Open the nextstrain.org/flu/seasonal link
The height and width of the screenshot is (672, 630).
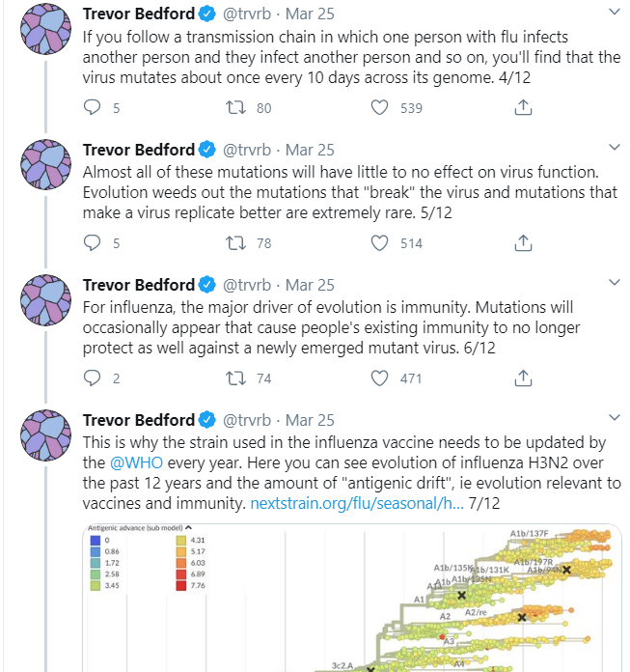click(357, 503)
